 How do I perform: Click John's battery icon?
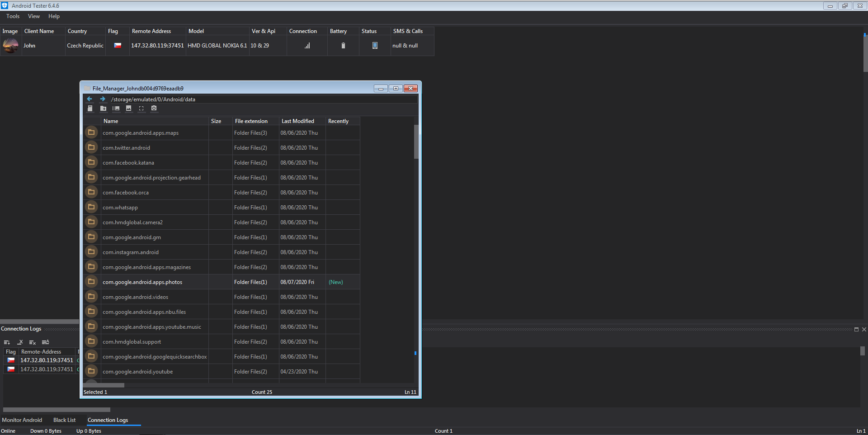[343, 46]
